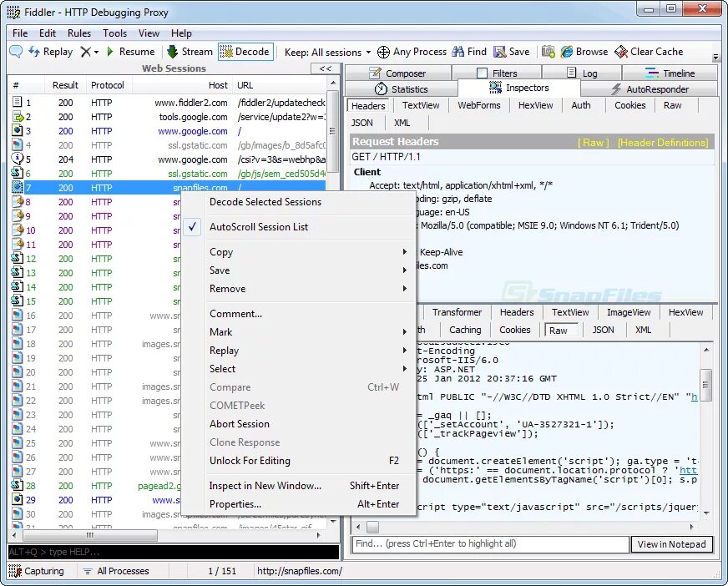Click session 2 arrow icon
Viewport: 728px width, 586px height.
pyautogui.click(x=18, y=117)
